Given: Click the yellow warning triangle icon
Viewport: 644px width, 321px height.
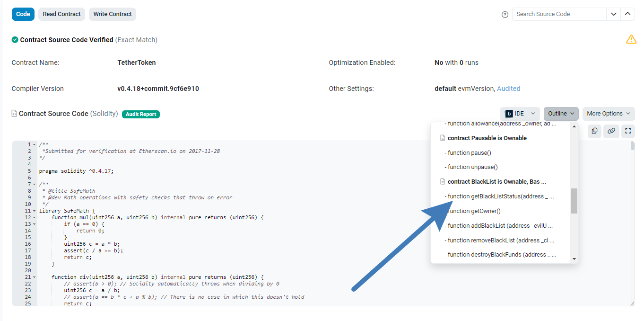Looking at the screenshot, I should tap(631, 39).
